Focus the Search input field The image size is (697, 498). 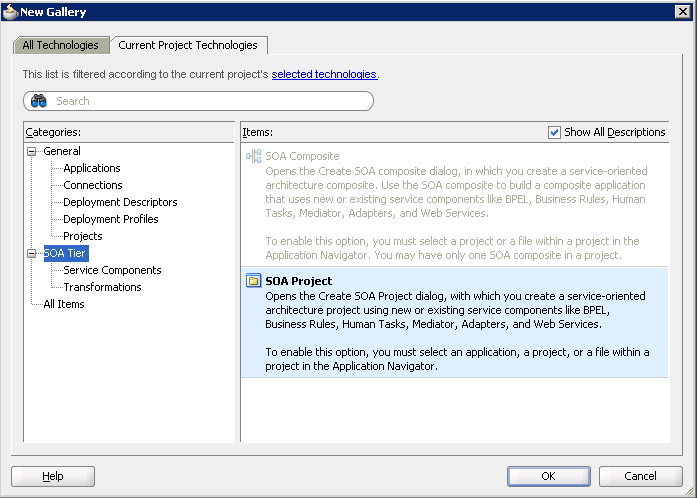(x=198, y=101)
